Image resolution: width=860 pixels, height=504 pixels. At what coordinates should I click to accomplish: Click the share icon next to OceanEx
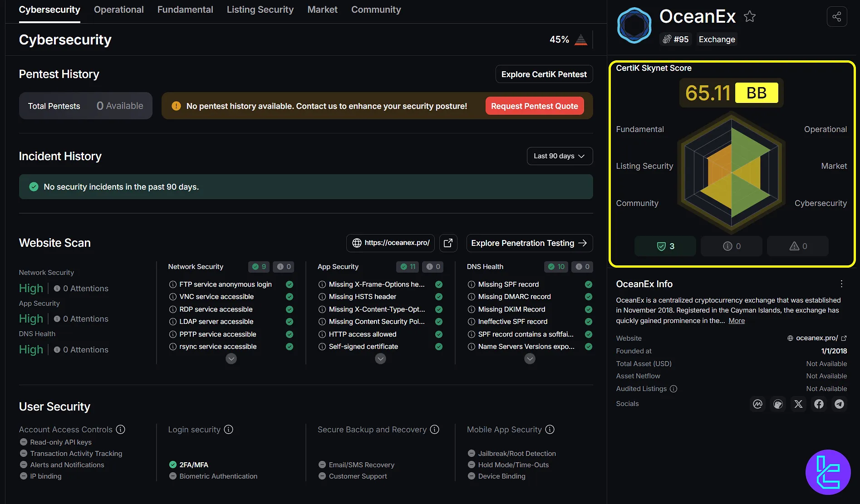pos(836,17)
